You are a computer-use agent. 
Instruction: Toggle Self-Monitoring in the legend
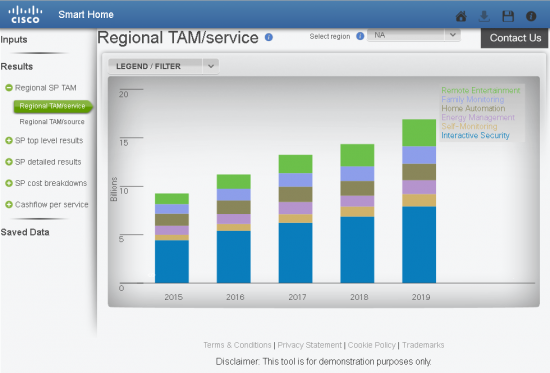tap(469, 126)
